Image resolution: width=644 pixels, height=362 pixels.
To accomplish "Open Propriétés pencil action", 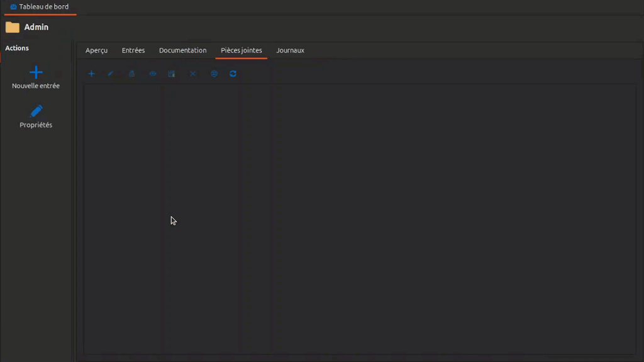I will tap(36, 111).
